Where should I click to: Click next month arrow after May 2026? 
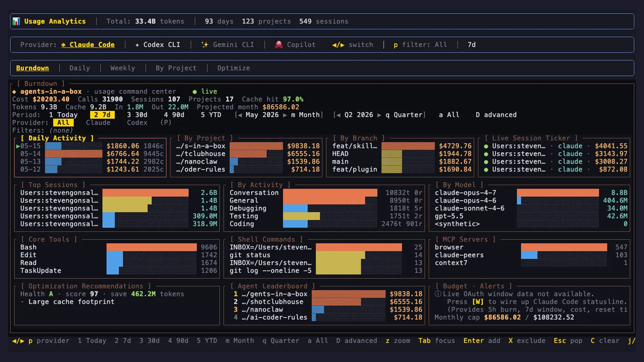285,115
